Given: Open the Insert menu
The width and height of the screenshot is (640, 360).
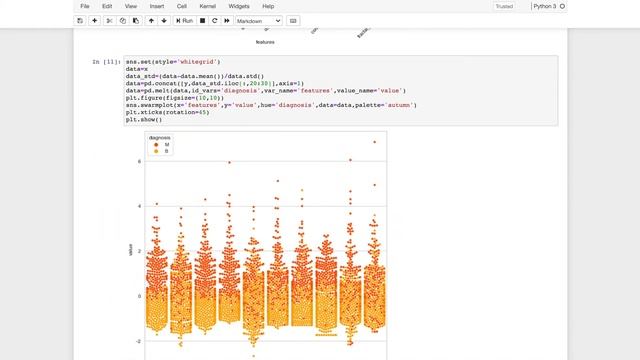Looking at the screenshot, I should (x=157, y=6).
